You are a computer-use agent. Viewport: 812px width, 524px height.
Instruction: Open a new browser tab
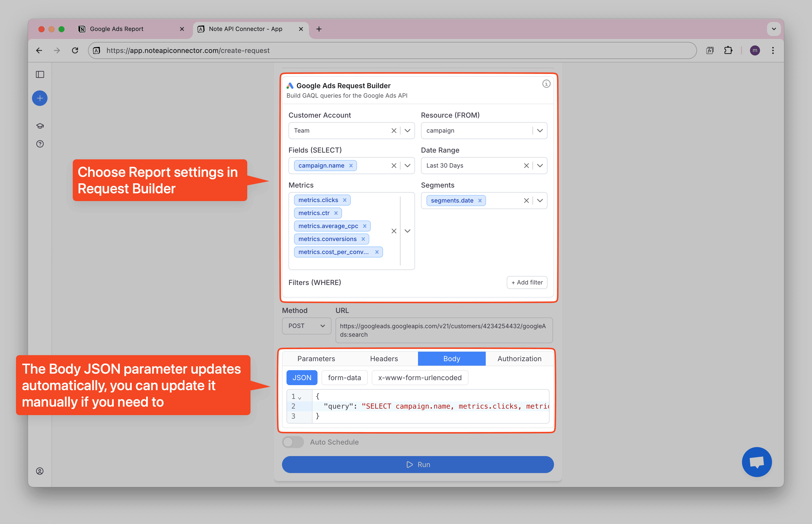pyautogui.click(x=319, y=29)
